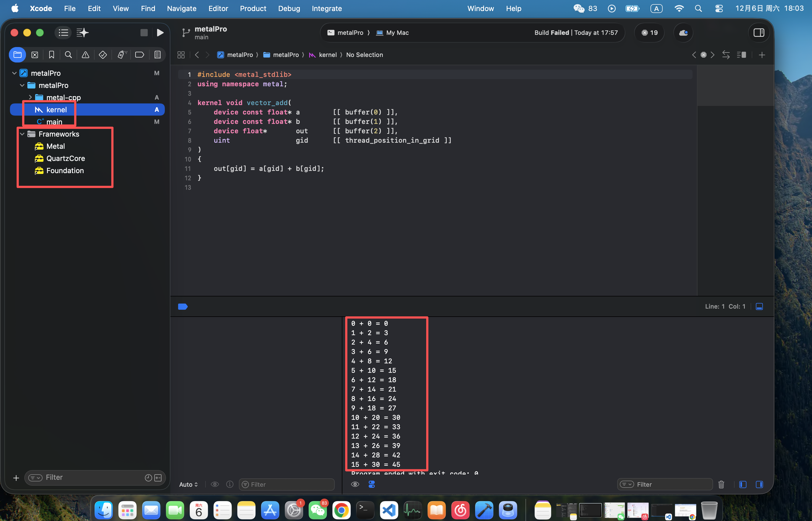Viewport: 812px width, 521px height.
Task: Click the 19 errors indicator
Action: (649, 32)
